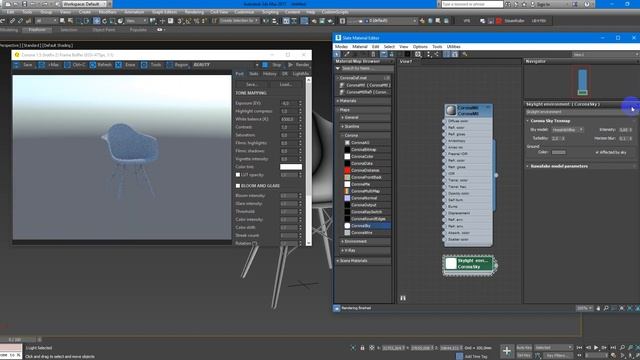This screenshot has width=640, height=360.
Task: Click pan hand icon in Slate status bar
Action: click(x=598, y=308)
